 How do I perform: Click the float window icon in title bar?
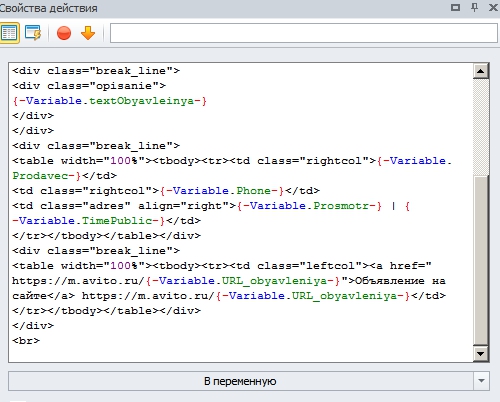click(x=455, y=7)
